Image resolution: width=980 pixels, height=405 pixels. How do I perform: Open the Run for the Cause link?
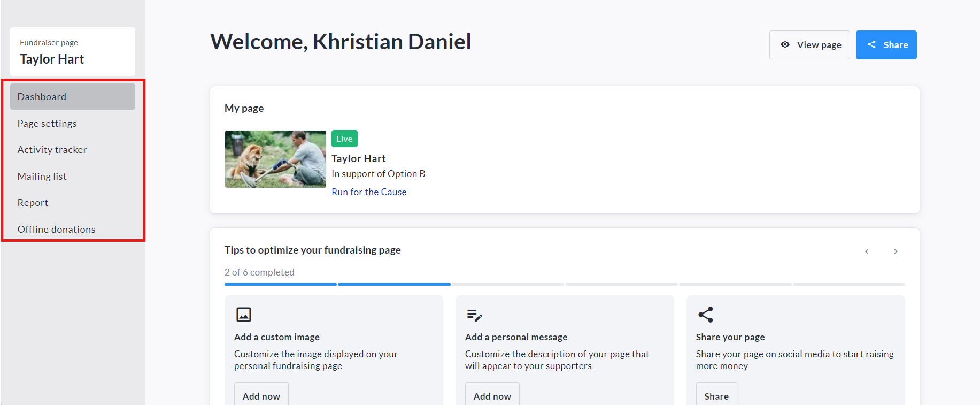click(x=369, y=192)
